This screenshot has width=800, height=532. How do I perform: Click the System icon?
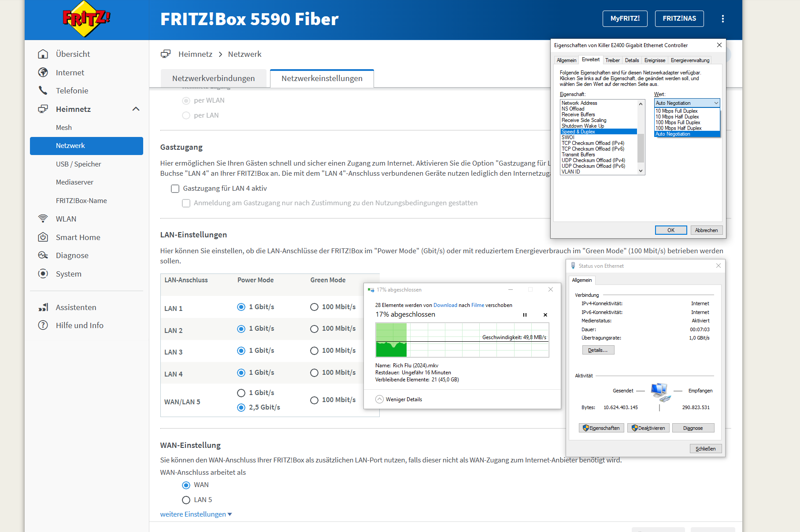coord(43,273)
